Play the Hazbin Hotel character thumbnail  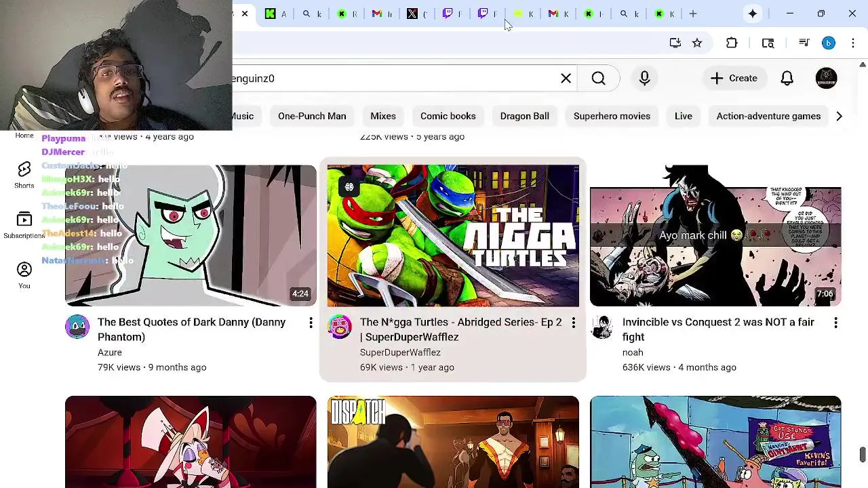191,442
